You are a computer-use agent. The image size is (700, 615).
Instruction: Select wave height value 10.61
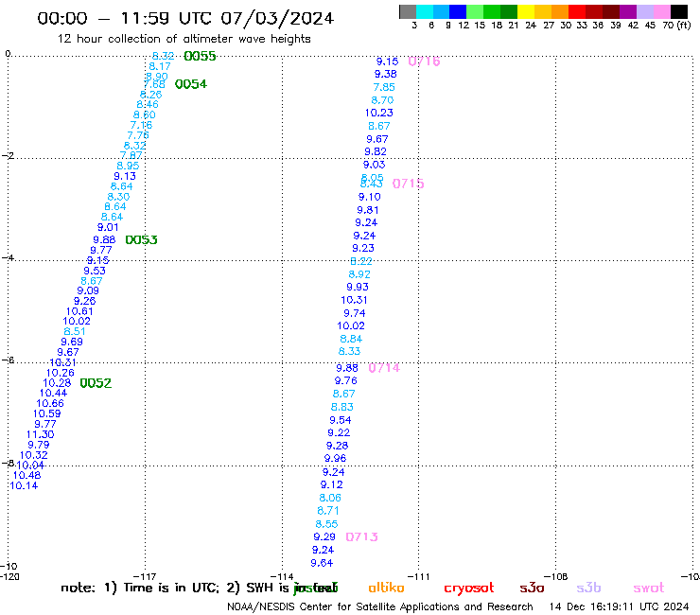79,311
